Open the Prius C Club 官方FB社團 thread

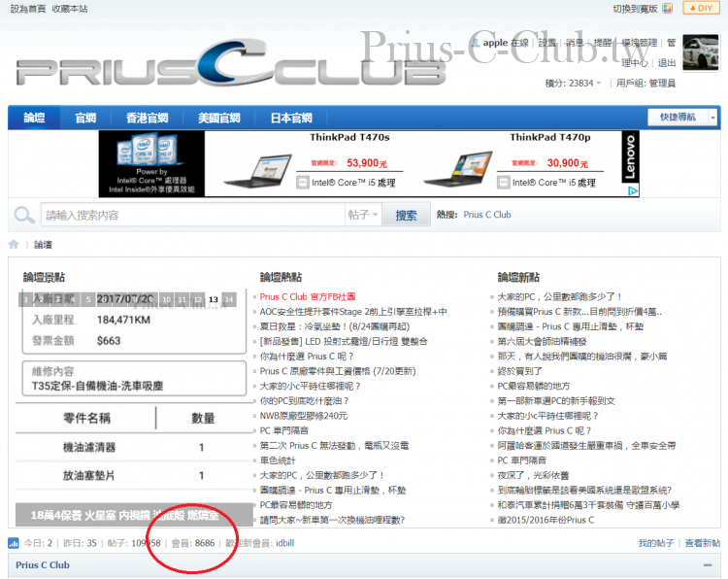308,296
